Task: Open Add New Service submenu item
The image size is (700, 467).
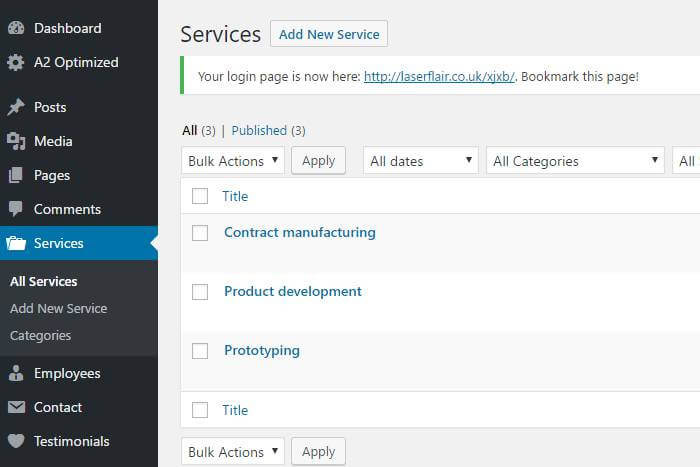Action: pos(58,308)
